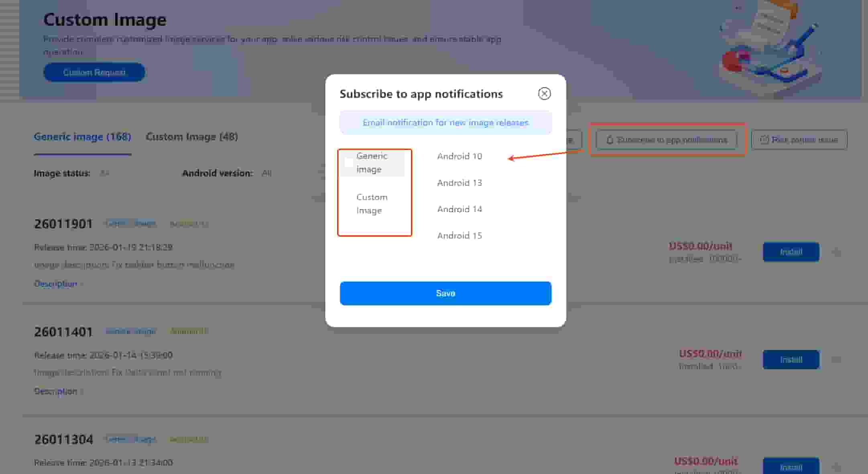Choose Android 13 in the version list

click(x=459, y=183)
